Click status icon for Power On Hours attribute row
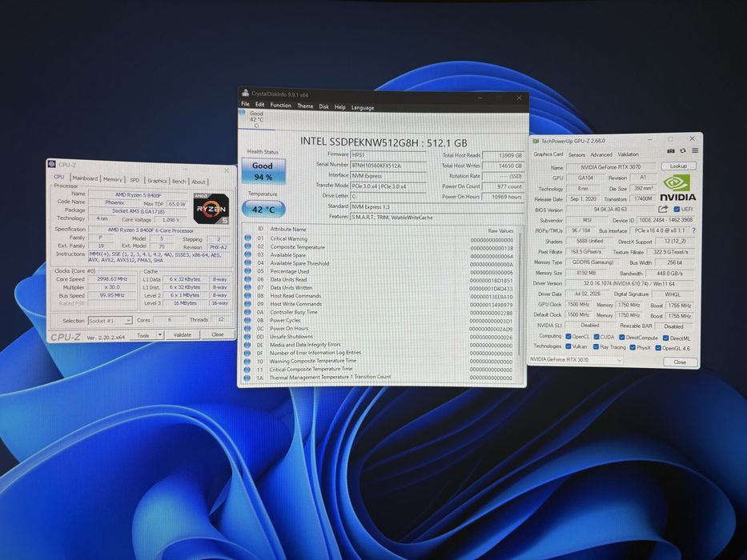The width and height of the screenshot is (747, 560). tap(247, 328)
